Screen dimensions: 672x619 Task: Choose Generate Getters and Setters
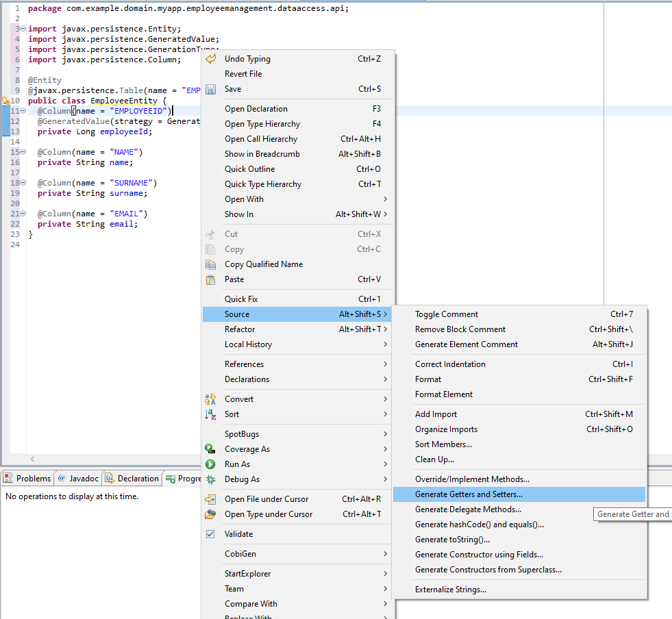point(469,494)
